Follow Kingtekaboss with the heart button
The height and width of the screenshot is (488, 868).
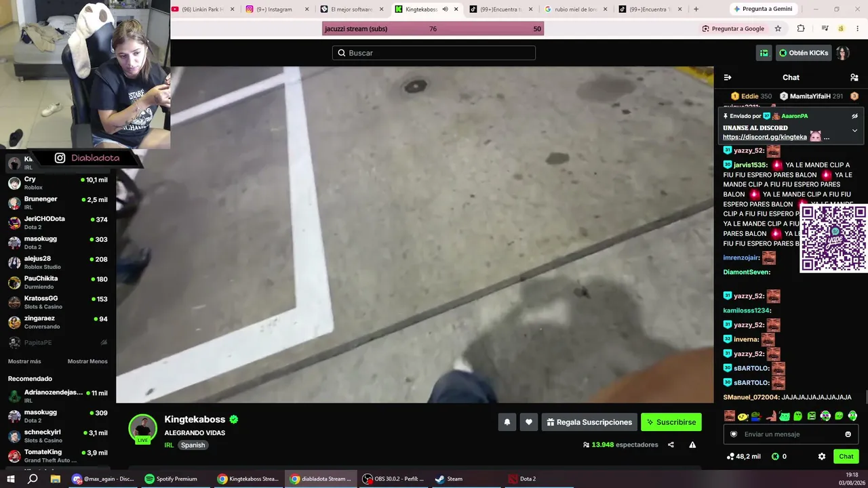tap(529, 422)
